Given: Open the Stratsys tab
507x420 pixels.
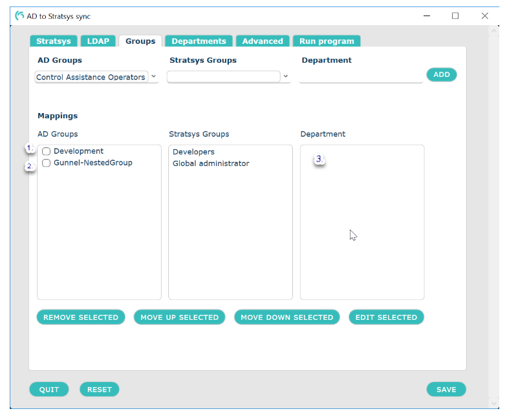Looking at the screenshot, I should pyautogui.click(x=53, y=41).
